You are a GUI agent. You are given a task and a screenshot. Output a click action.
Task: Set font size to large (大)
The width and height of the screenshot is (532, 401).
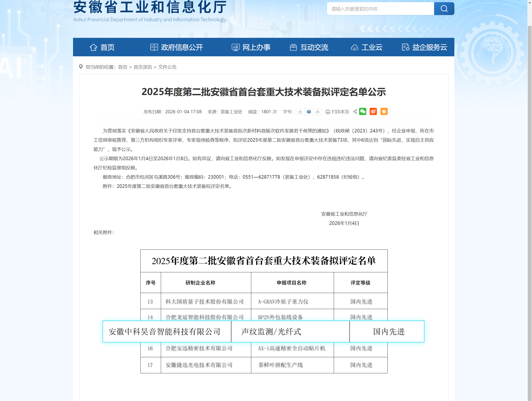pyautogui.click(x=300, y=112)
